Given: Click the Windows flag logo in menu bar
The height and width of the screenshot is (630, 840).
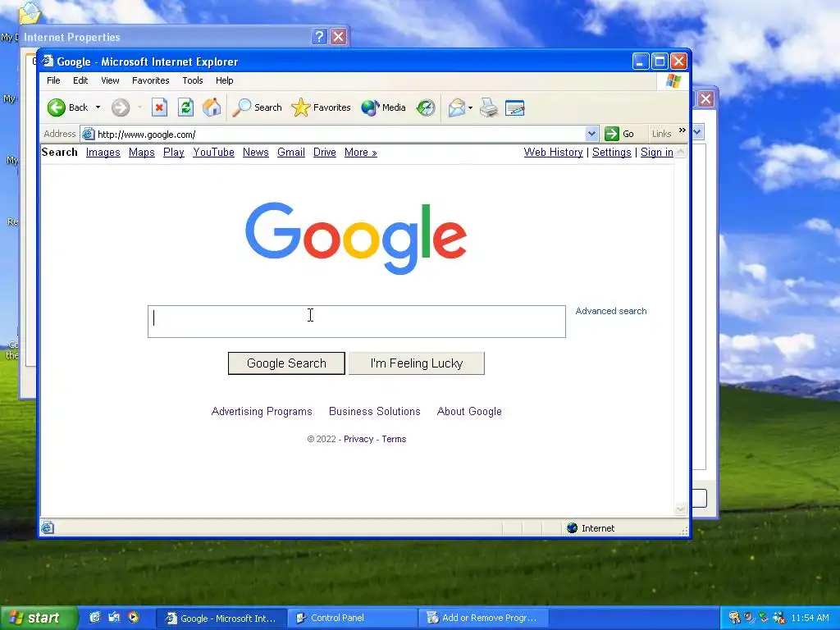Looking at the screenshot, I should (x=673, y=81).
